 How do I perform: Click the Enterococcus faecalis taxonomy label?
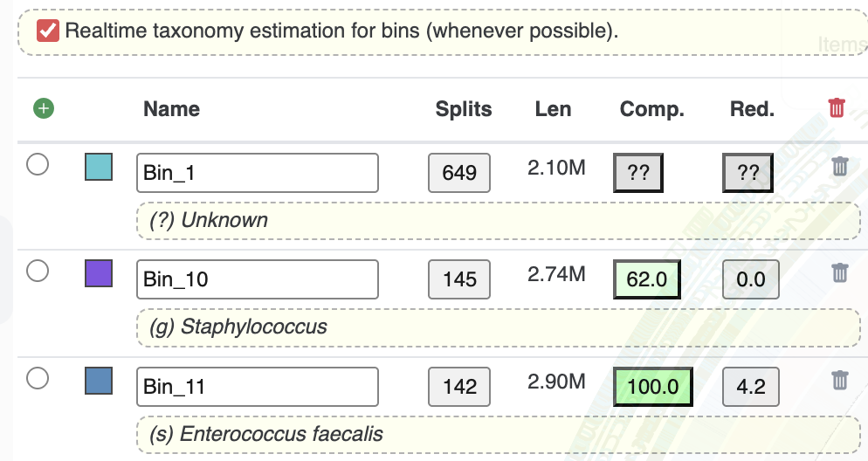pos(281,434)
